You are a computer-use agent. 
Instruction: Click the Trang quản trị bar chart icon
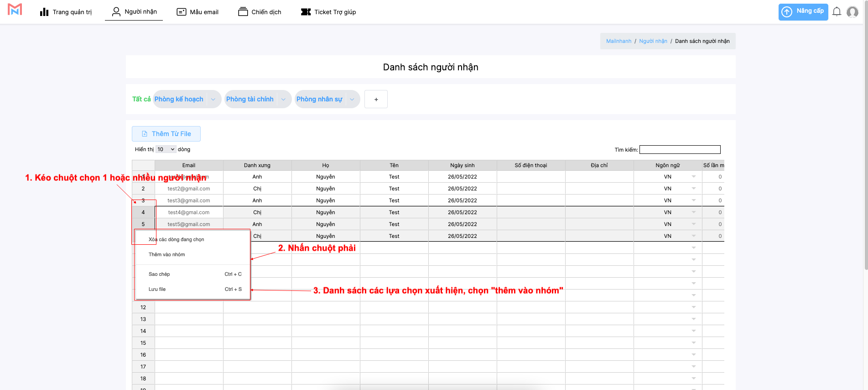click(44, 12)
